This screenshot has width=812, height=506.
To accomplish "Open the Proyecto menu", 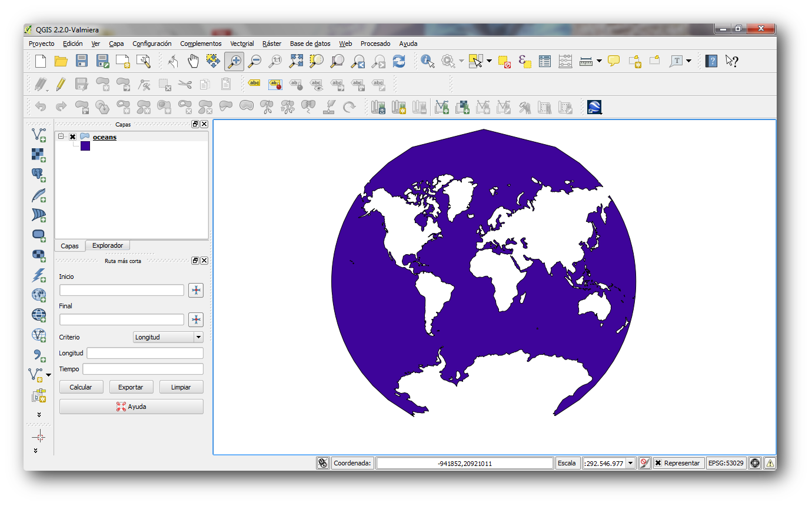I will point(41,44).
